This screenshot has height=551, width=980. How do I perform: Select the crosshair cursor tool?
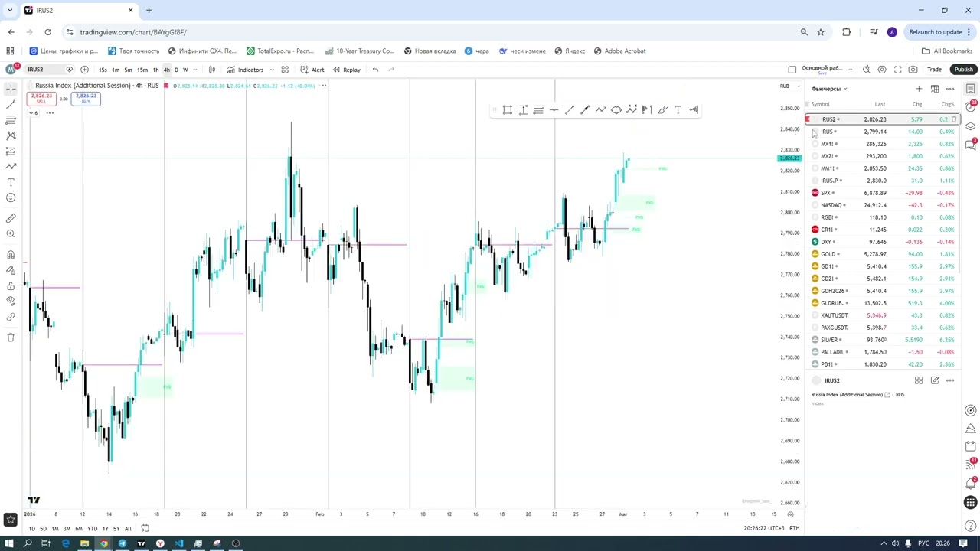11,89
